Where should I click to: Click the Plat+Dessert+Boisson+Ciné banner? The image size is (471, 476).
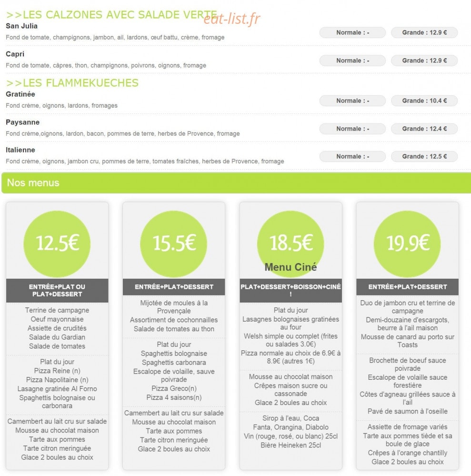point(291,291)
